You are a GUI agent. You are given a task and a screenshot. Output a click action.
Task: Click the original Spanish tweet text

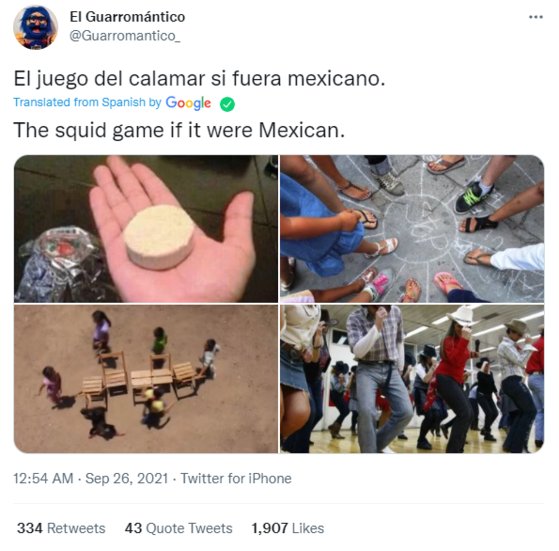tap(199, 78)
